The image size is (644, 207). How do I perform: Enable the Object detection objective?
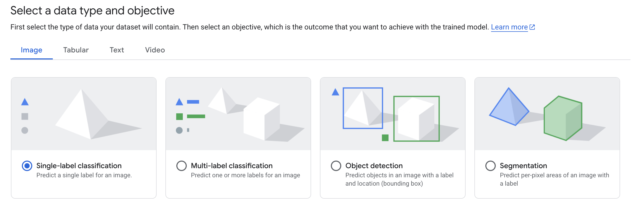[x=336, y=166]
